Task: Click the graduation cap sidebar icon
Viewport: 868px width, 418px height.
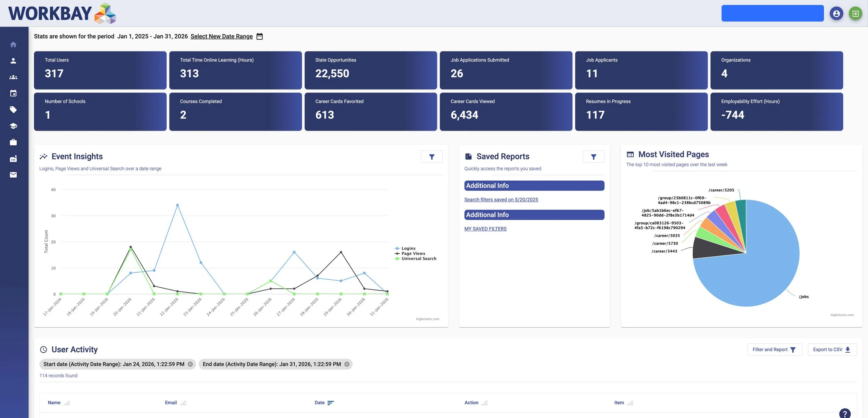Action: [13, 126]
